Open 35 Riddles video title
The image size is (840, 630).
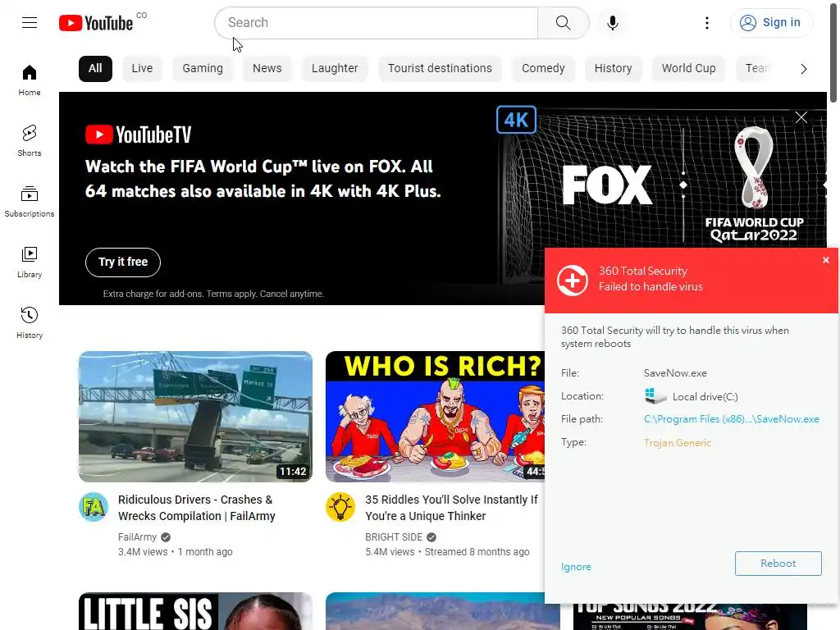[451, 508]
